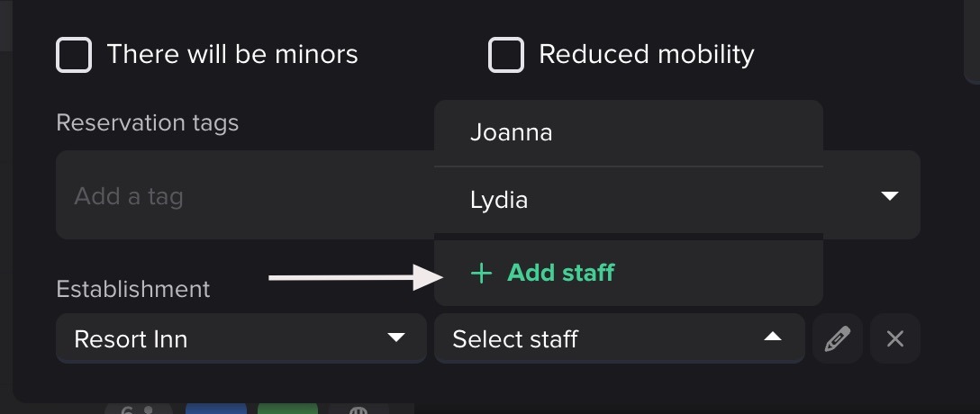The height and width of the screenshot is (414, 980).
Task: Collapse the Select staff dropdown
Action: (619, 338)
